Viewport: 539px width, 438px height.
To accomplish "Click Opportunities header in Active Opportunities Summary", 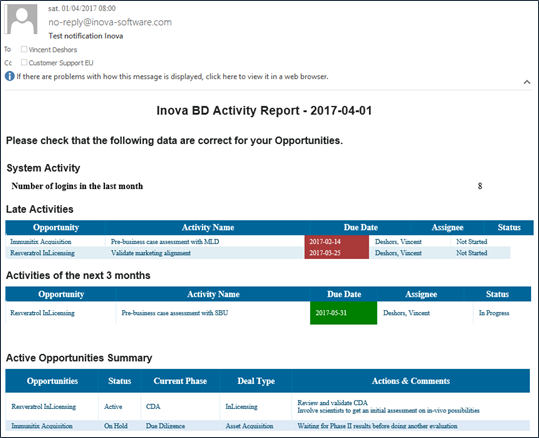I will pos(52,381).
